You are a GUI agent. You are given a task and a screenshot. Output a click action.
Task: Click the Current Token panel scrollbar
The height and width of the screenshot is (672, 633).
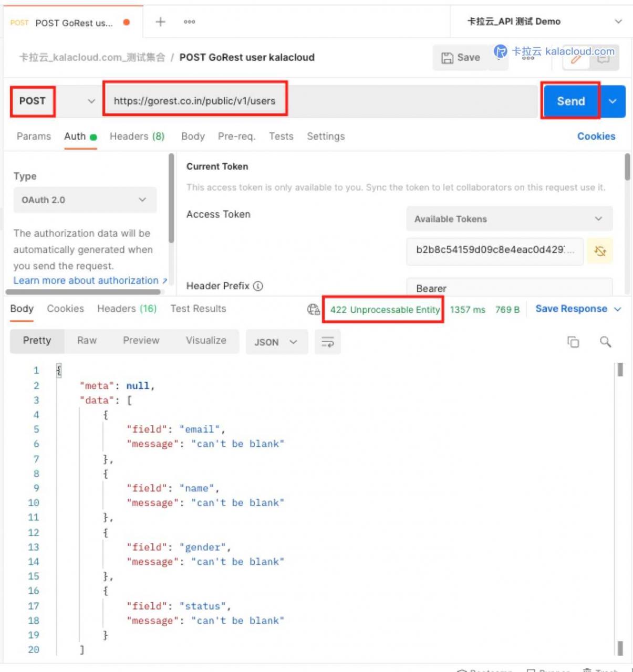[627, 167]
